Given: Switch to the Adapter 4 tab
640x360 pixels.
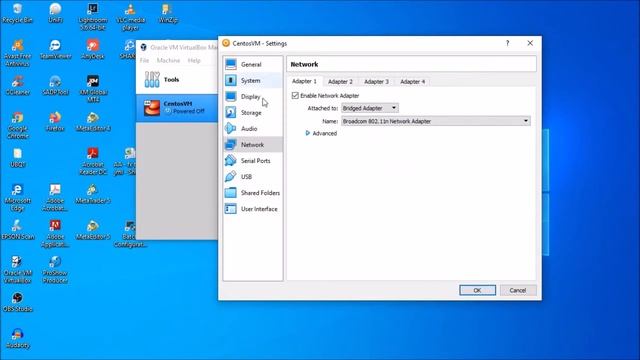Looking at the screenshot, I should 412,82.
